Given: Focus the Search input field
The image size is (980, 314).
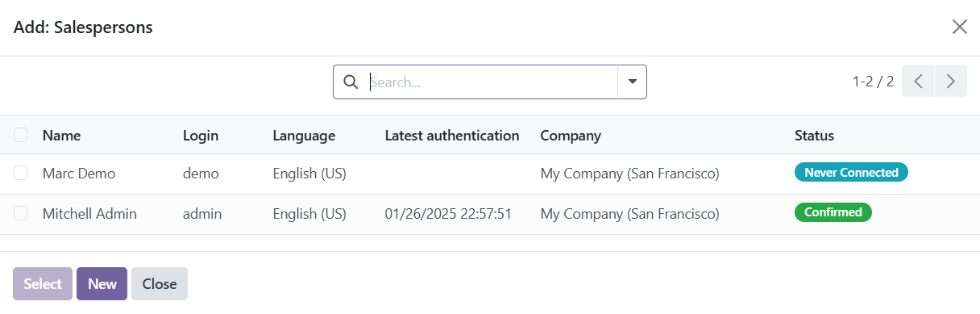Looking at the screenshot, I should click(490, 82).
